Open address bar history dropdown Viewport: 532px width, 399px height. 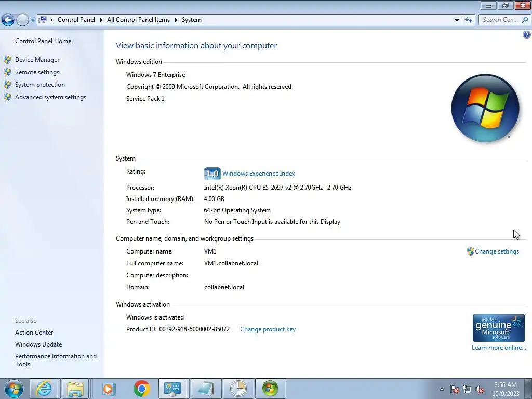coord(457,20)
